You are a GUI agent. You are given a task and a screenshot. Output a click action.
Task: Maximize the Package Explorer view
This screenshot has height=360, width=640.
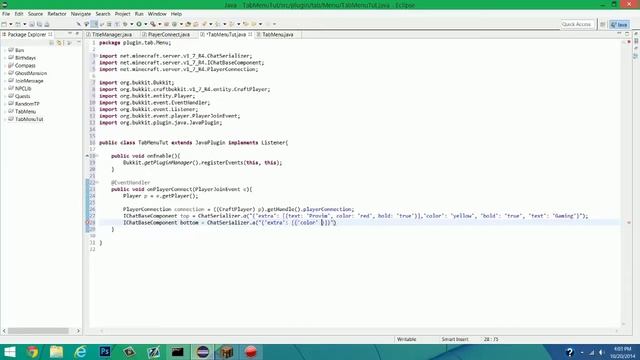coord(78,33)
